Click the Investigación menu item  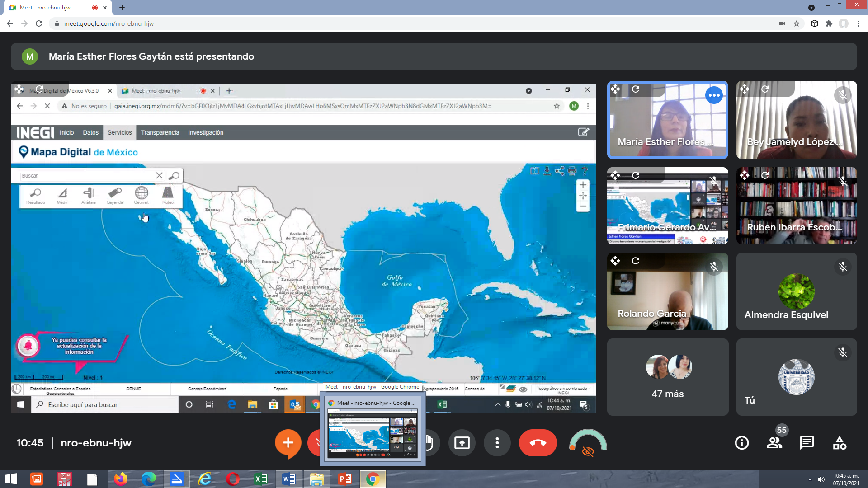point(205,131)
